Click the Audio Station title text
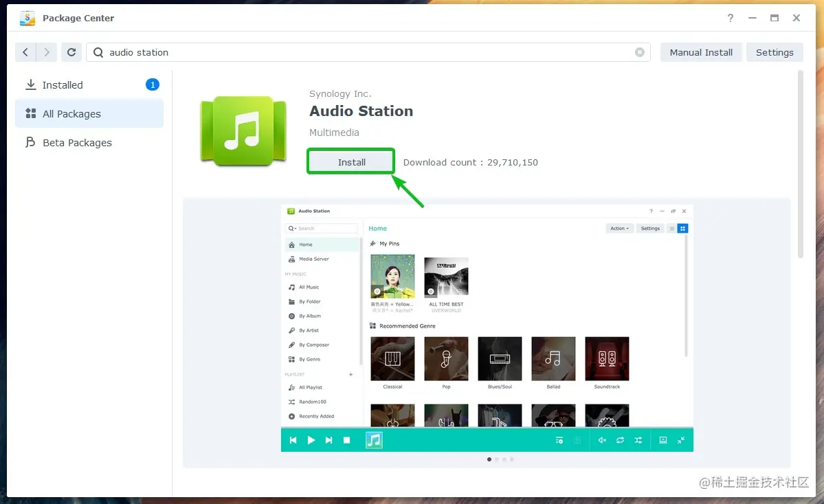The height and width of the screenshot is (504, 824). pos(361,111)
